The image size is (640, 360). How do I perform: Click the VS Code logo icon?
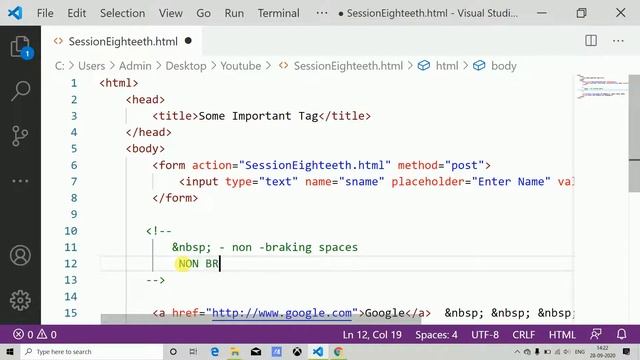pyautogui.click(x=15, y=13)
